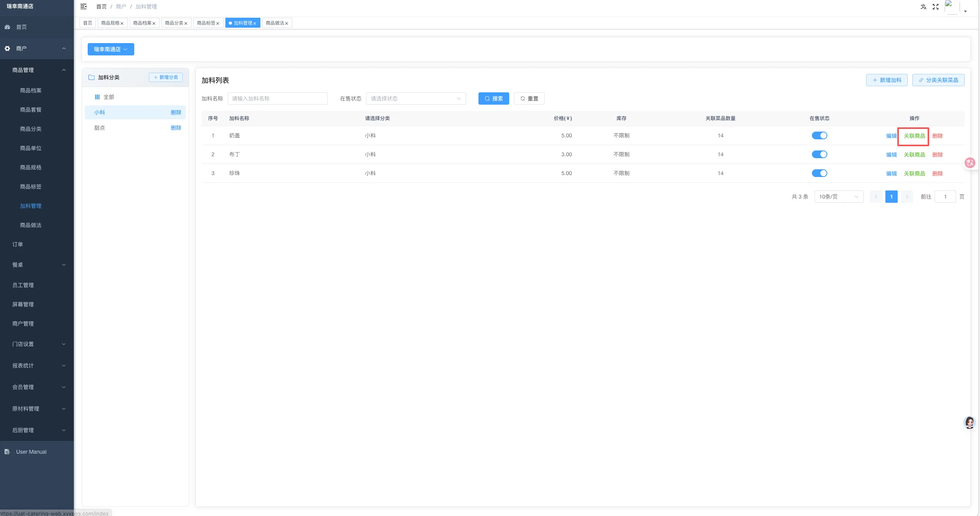This screenshot has width=980, height=516.
Task: Click the 新增加料 button
Action: tap(887, 80)
